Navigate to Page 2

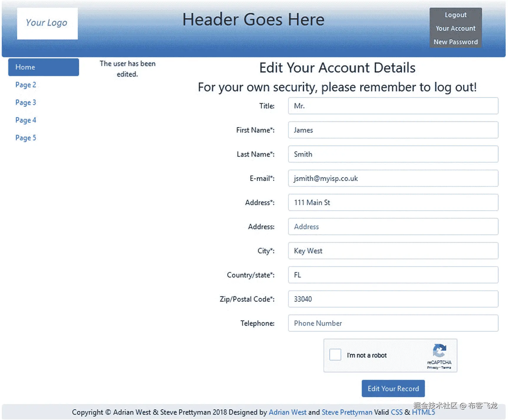(x=25, y=85)
